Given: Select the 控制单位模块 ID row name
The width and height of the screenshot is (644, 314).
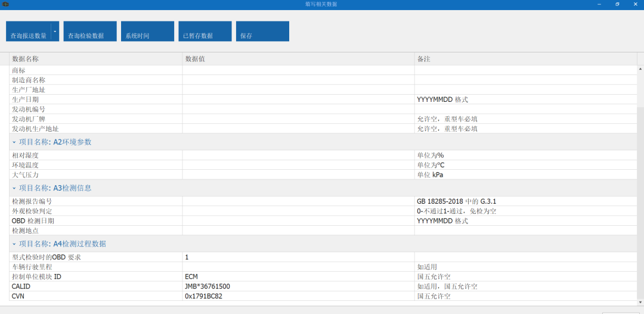Looking at the screenshot, I should click(37, 276).
